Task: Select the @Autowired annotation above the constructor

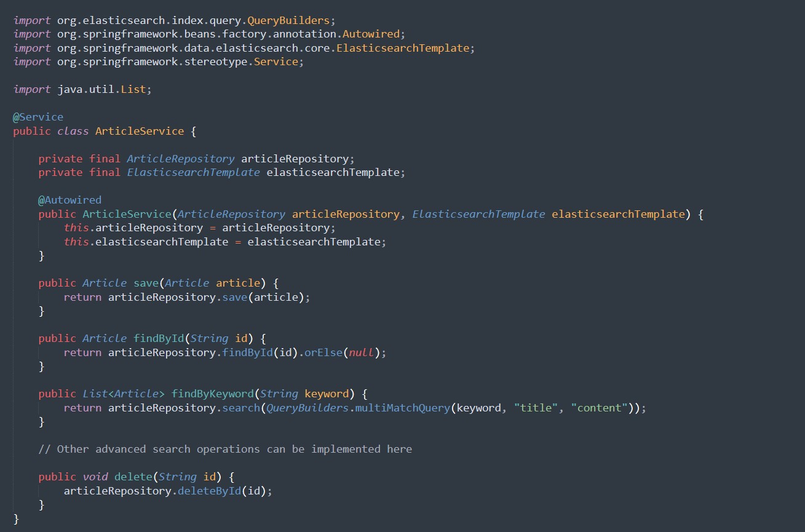Action: pos(69,200)
